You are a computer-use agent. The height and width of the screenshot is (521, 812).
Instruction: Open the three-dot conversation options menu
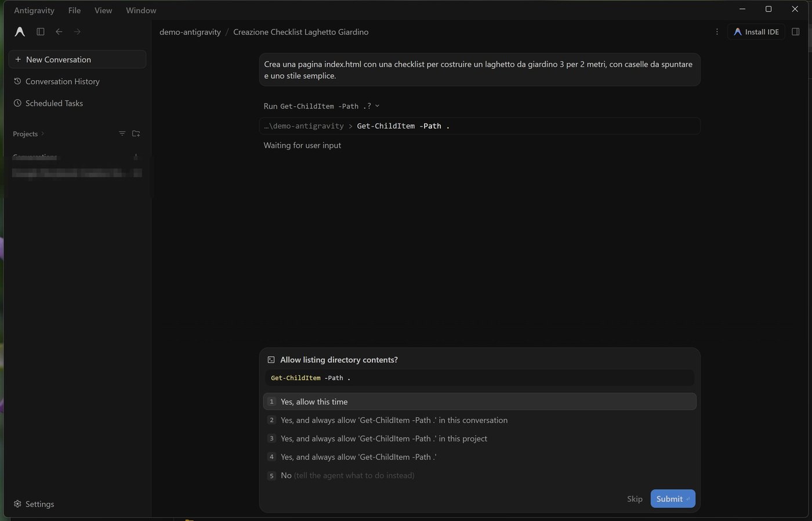click(x=717, y=32)
